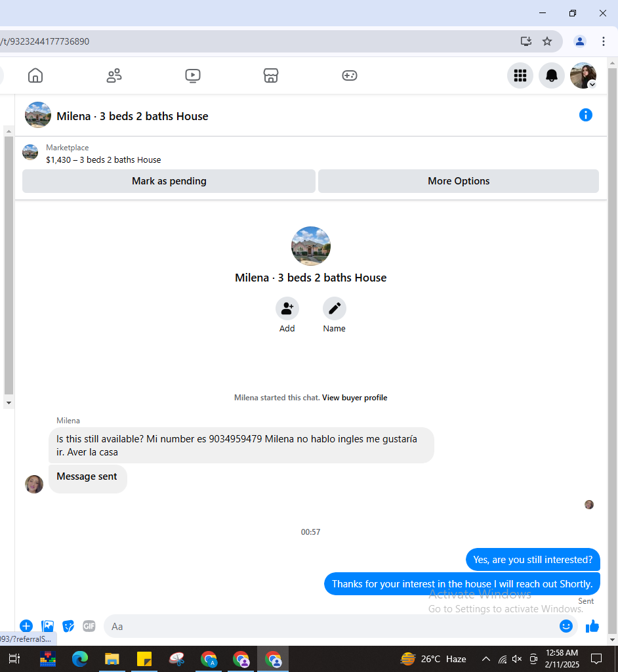
Task: Click the muted volume tray icon
Action: pos(517,659)
